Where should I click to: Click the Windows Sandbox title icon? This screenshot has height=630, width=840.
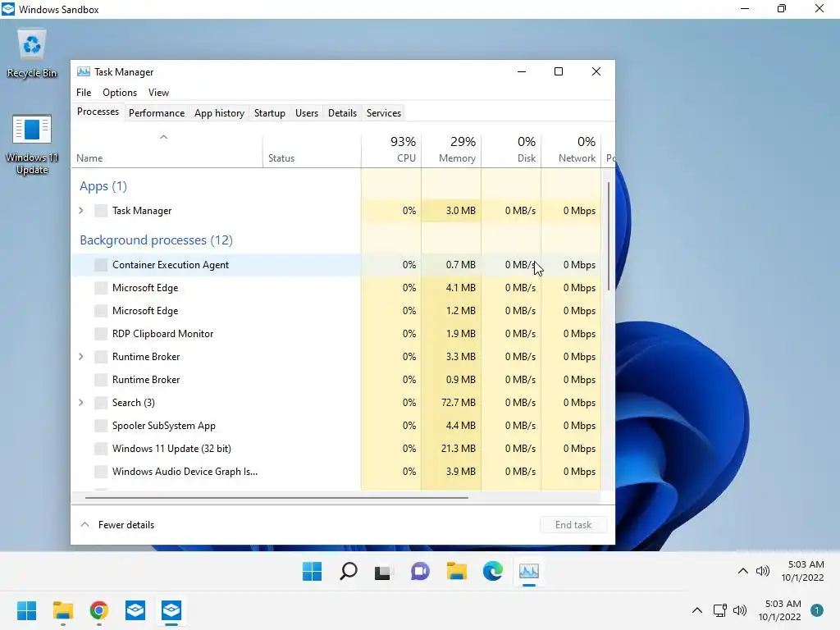(x=8, y=9)
